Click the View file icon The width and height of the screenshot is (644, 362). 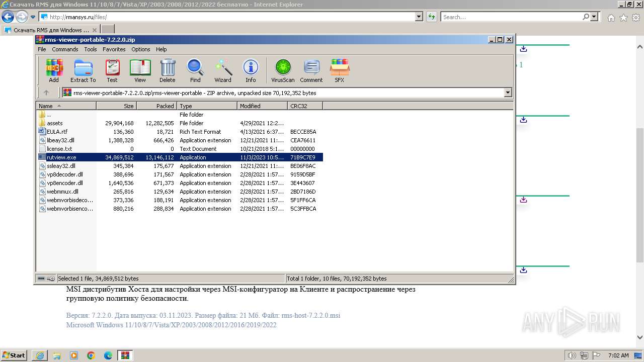point(140,70)
